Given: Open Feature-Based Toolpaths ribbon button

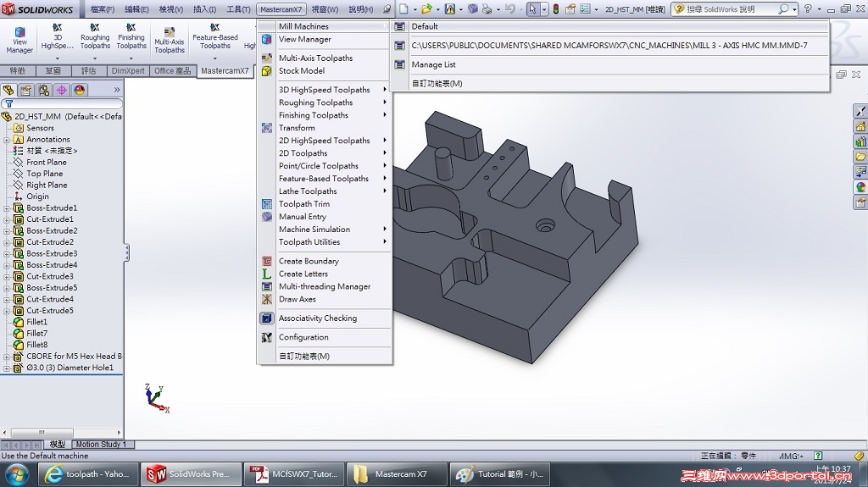Looking at the screenshot, I should click(x=214, y=41).
